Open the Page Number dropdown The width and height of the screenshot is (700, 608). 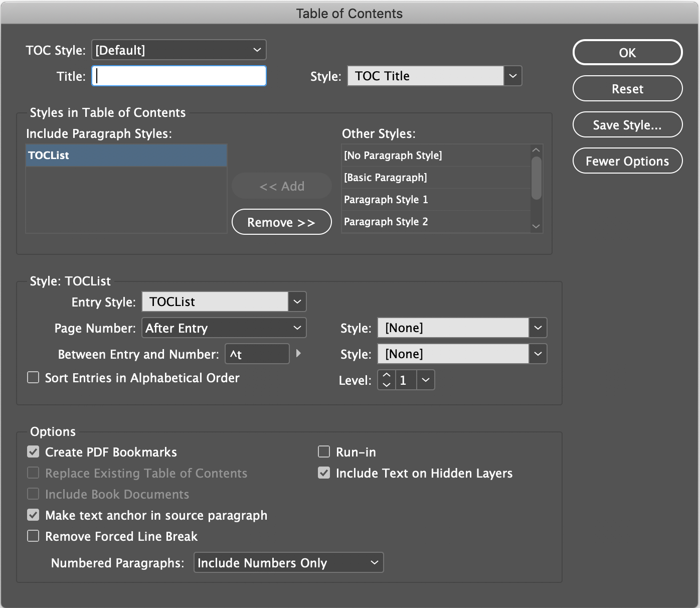pos(224,328)
